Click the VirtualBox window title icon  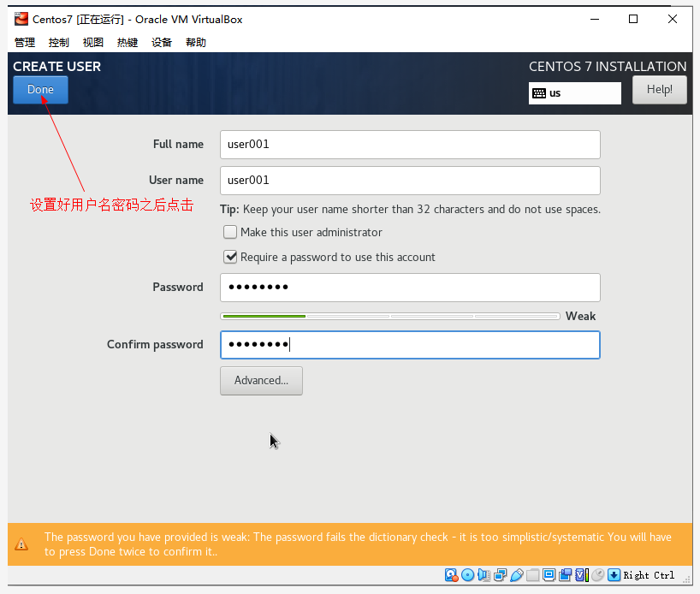[x=21, y=19]
